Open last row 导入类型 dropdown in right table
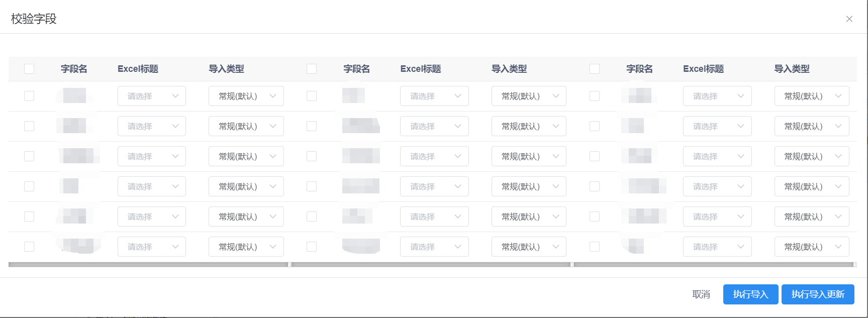The height and width of the screenshot is (318, 868). tap(811, 247)
